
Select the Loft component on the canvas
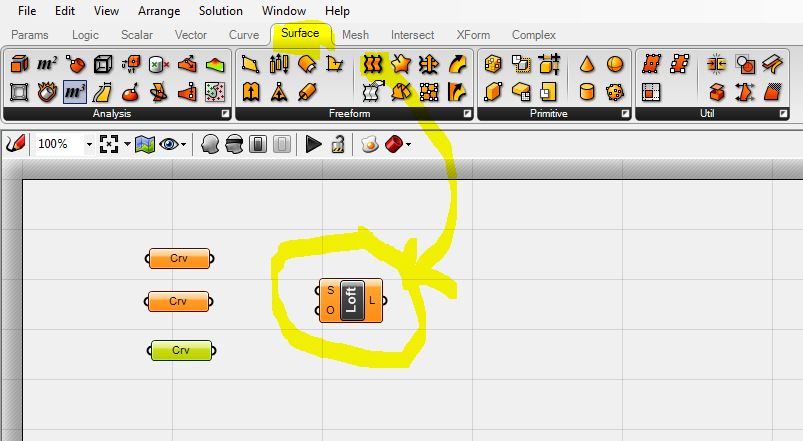point(351,300)
